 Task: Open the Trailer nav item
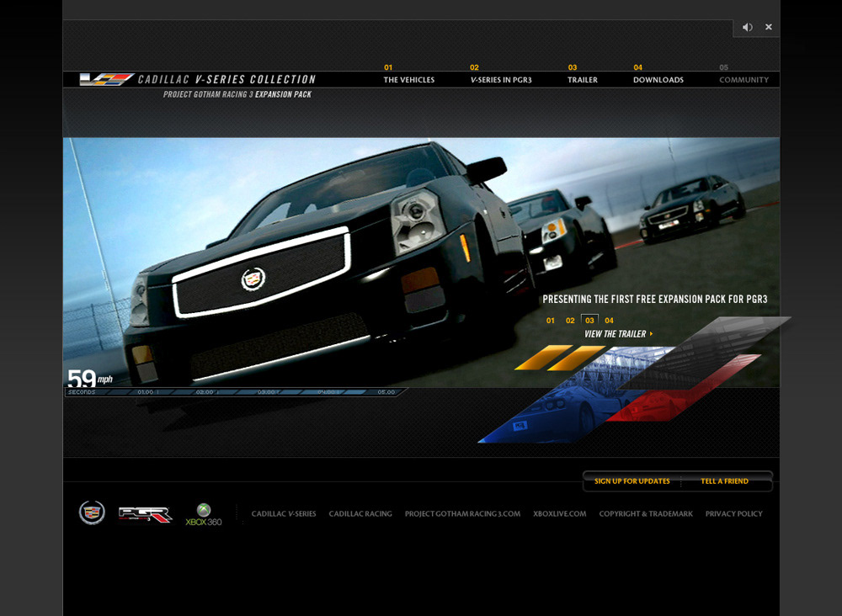click(x=582, y=80)
